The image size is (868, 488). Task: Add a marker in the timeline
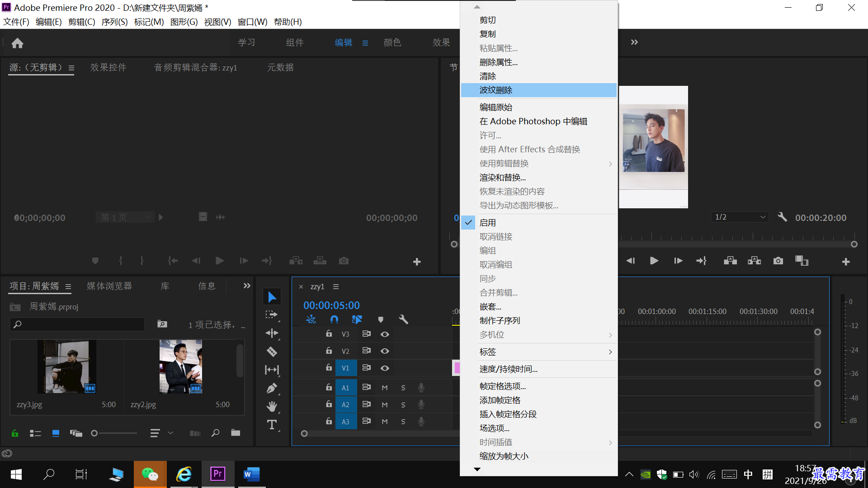coord(381,319)
